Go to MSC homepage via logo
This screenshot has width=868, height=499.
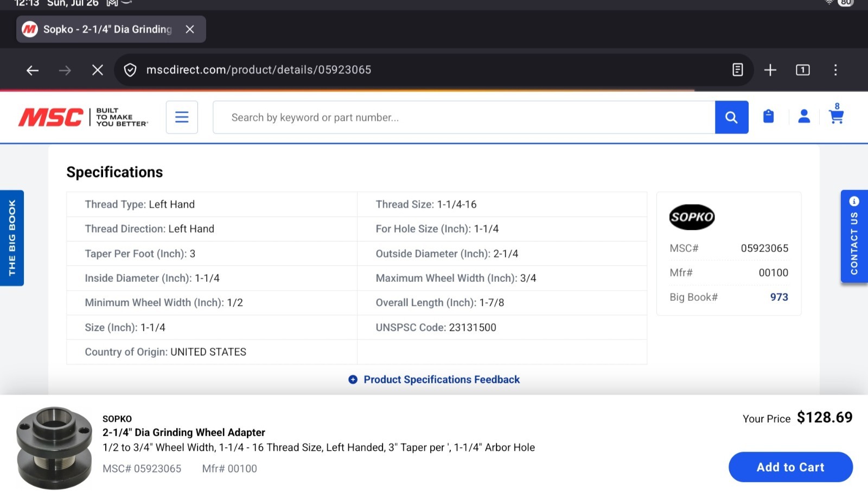[x=83, y=117]
